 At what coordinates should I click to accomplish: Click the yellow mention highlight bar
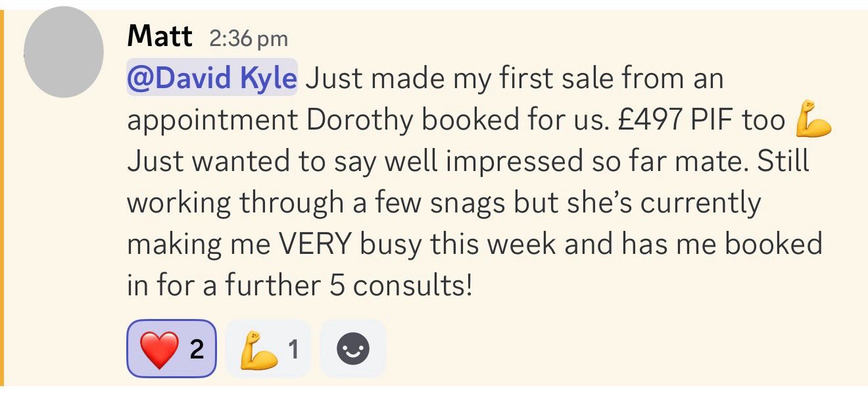tap(2, 197)
